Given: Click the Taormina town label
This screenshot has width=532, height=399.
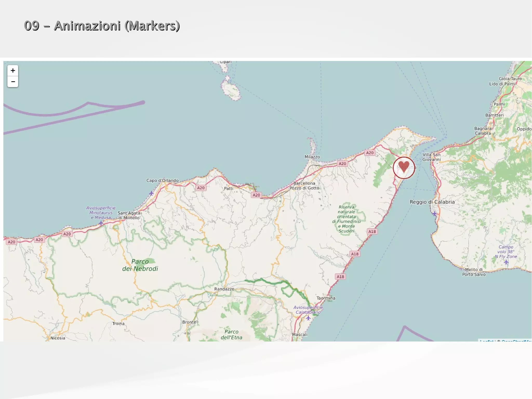Looking at the screenshot, I should [326, 298].
